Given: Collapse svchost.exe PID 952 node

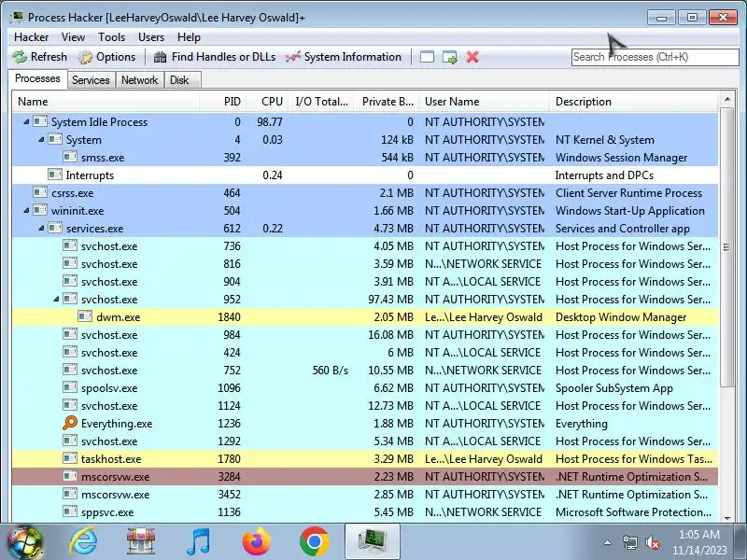Looking at the screenshot, I should click(56, 299).
